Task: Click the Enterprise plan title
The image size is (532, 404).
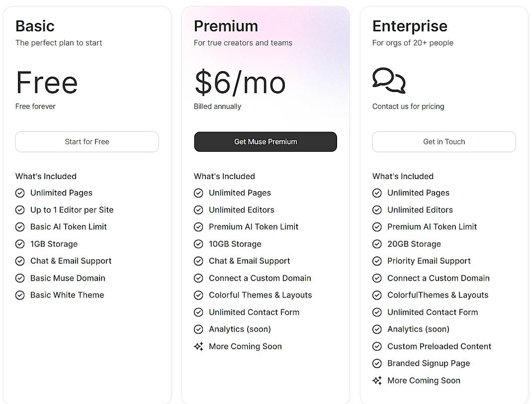Action: click(x=410, y=26)
